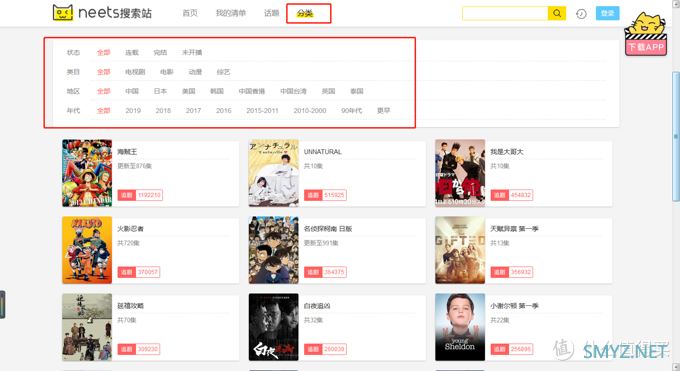Follow 火影忍者 with its 追剧 button
Viewport: 680px width, 371px height.
pyautogui.click(x=127, y=272)
